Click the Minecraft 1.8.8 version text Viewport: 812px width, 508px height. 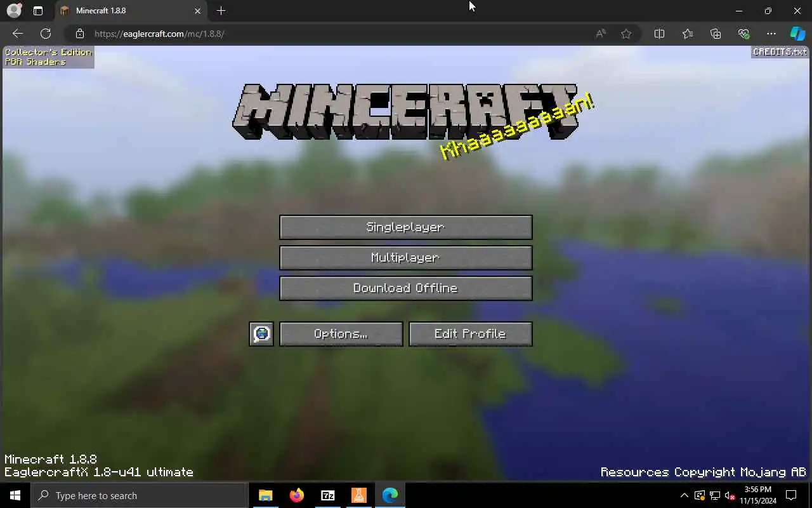(x=51, y=459)
